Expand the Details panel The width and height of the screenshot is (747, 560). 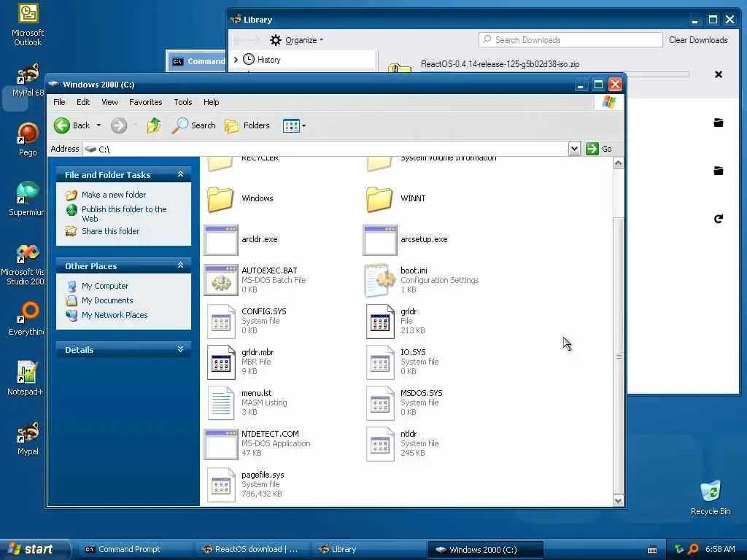click(181, 349)
